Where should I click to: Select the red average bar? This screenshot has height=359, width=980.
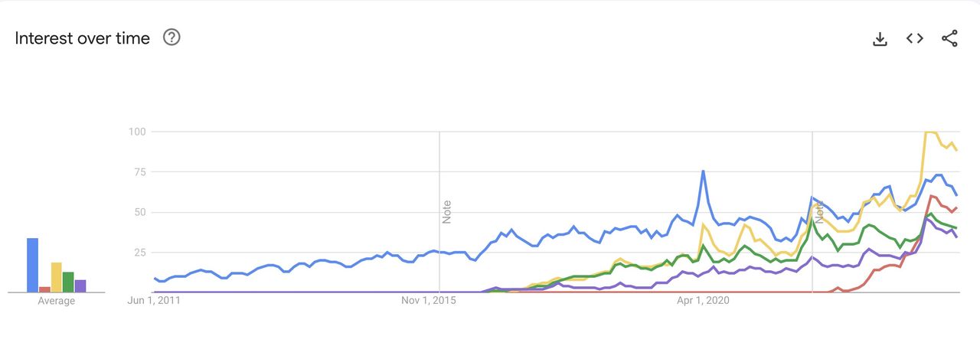pyautogui.click(x=44, y=289)
